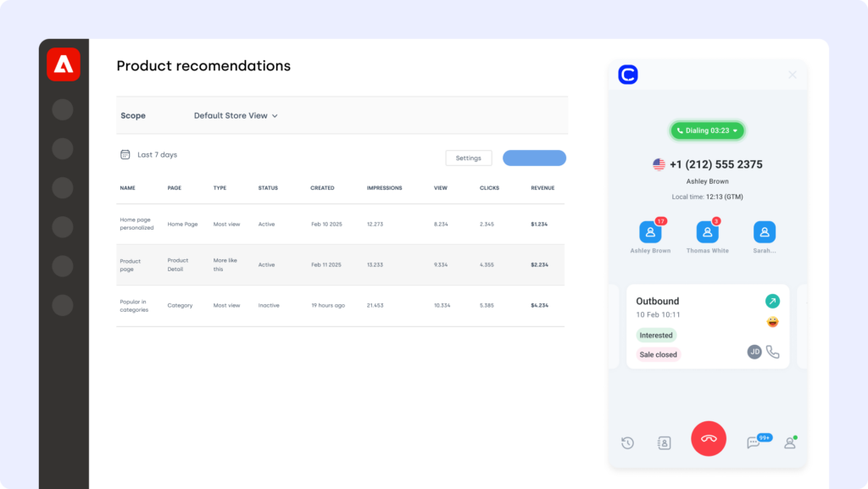Viewport: 868px width, 489px height.
Task: Click the JD agent avatar
Action: tap(754, 352)
